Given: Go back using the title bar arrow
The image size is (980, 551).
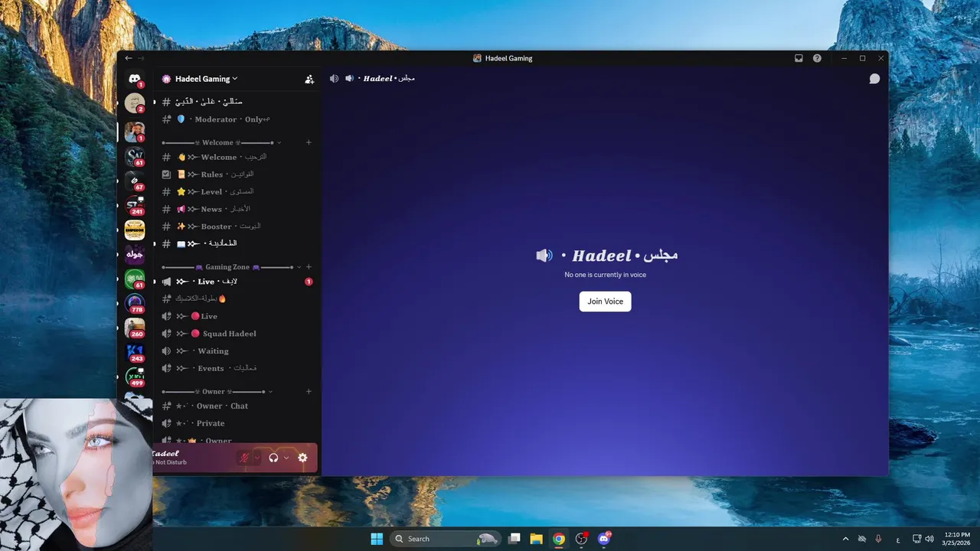Looking at the screenshot, I should 129,58.
